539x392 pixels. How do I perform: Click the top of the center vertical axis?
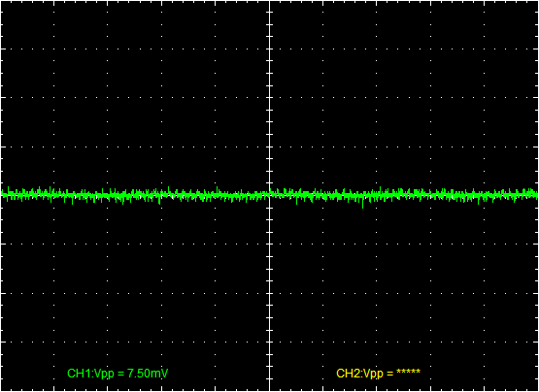(270, 2)
